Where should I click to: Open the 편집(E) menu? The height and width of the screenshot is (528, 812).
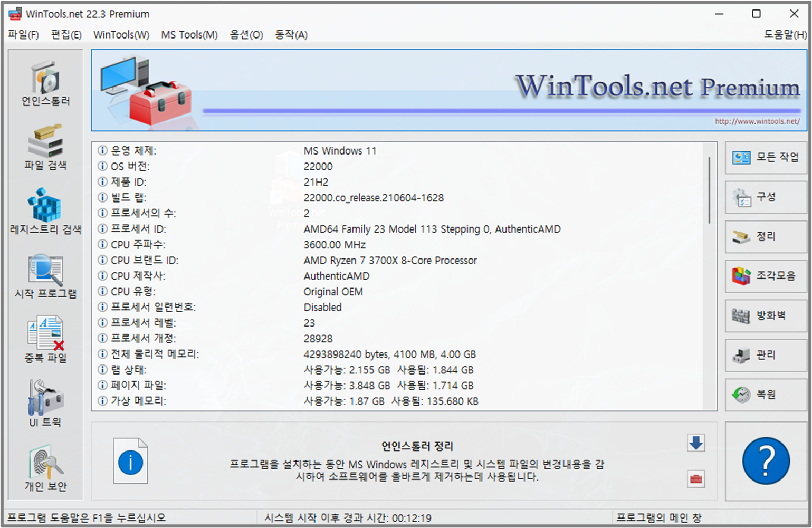(66, 35)
